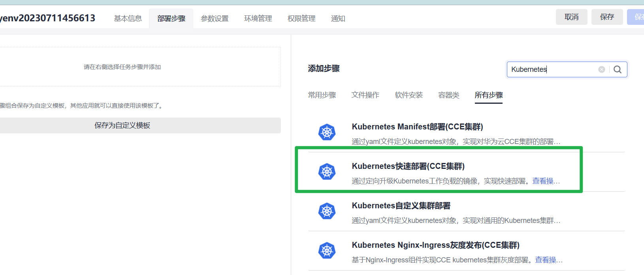Show the 文件操作 category
This screenshot has width=644, height=275.
365,95
